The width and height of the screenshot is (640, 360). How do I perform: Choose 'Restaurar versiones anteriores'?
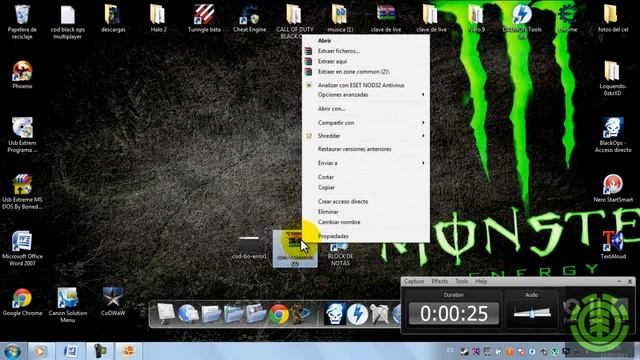tap(365, 149)
